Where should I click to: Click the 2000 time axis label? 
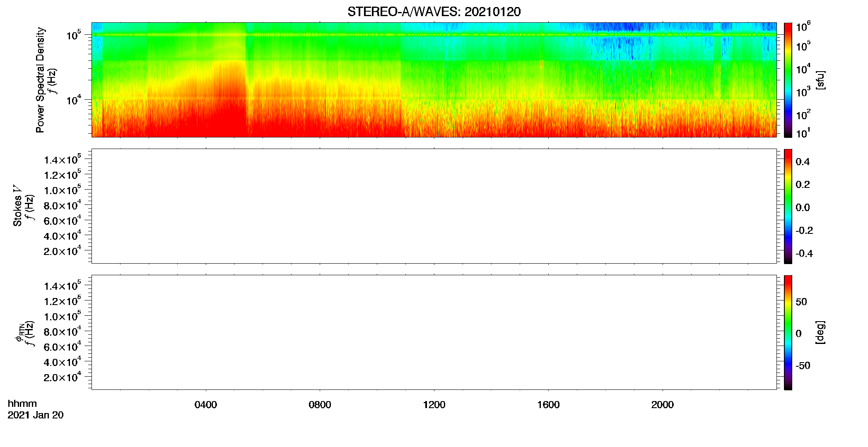(x=662, y=405)
